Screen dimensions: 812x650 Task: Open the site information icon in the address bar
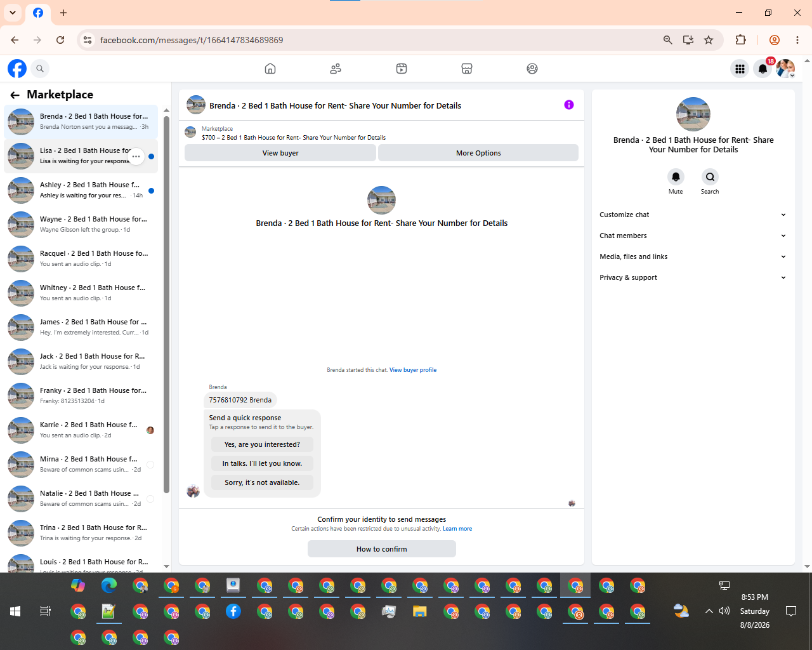tap(88, 40)
